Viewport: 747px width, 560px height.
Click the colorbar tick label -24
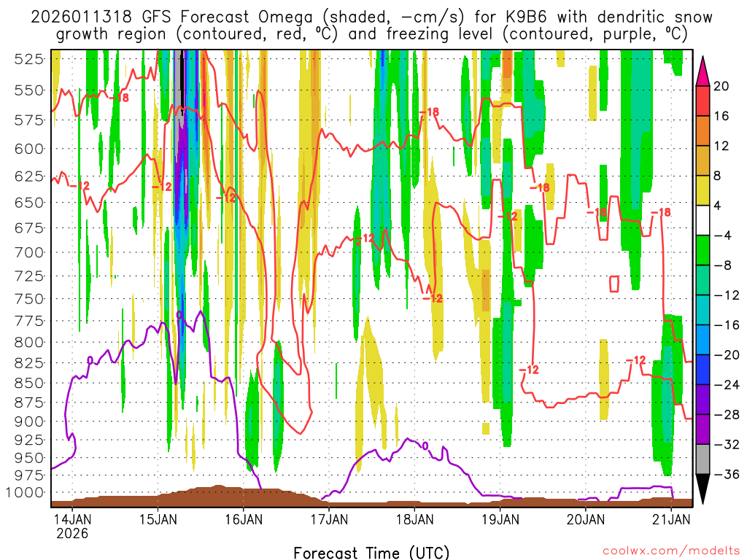tap(727, 385)
